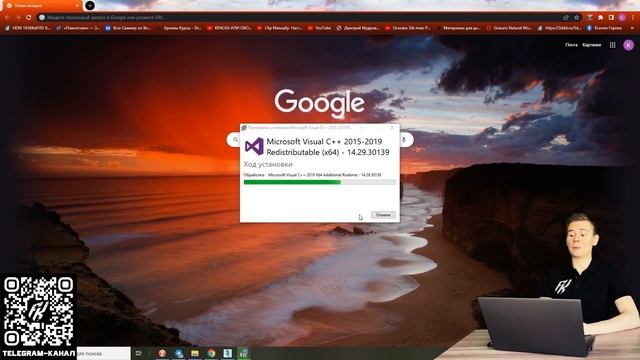Reload the page with refresh icon
The height and width of the screenshot is (360, 640).
tap(29, 18)
